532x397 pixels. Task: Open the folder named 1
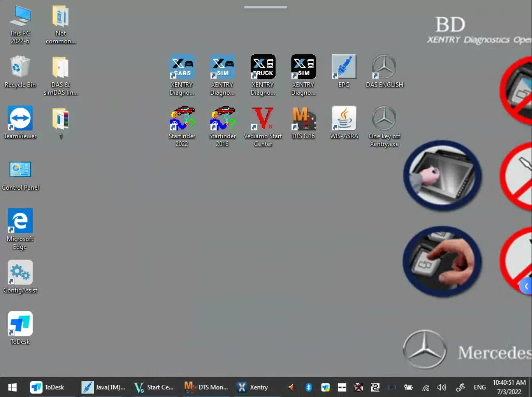(x=61, y=123)
